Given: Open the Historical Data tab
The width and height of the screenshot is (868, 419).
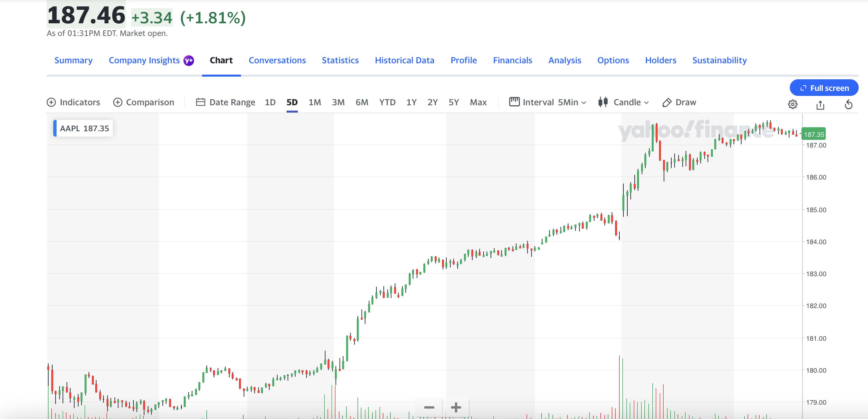Looking at the screenshot, I should pyautogui.click(x=405, y=60).
